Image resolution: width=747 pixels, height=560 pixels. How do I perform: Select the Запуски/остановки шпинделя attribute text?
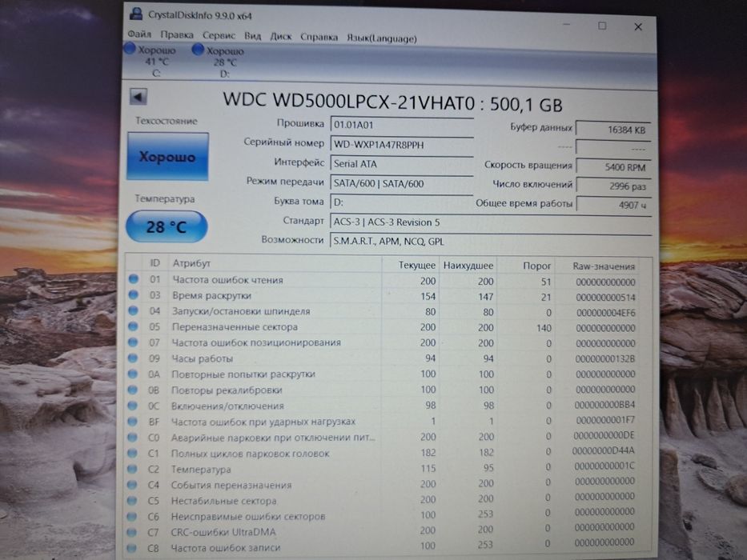(241, 311)
